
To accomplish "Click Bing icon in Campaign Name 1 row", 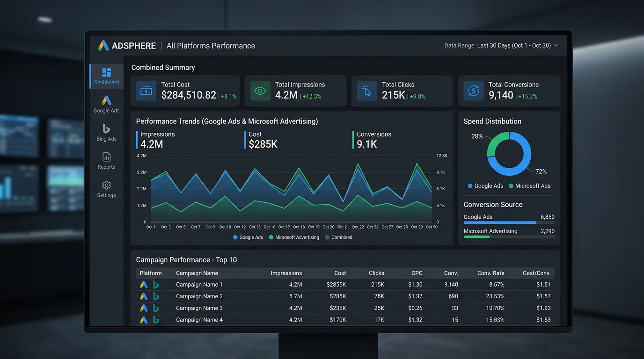I will 156,285.
